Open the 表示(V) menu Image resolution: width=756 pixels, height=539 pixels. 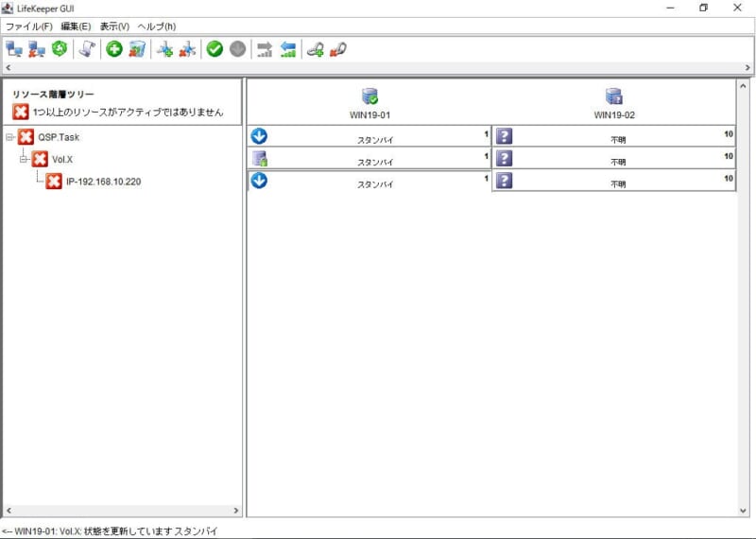[114, 26]
